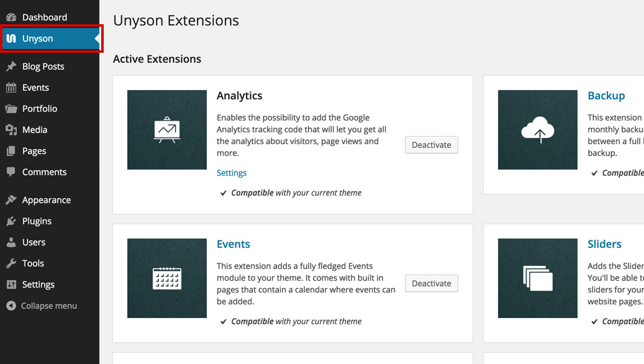644x364 pixels.
Task: Open the Backup extension title link
Action: pyautogui.click(x=606, y=96)
